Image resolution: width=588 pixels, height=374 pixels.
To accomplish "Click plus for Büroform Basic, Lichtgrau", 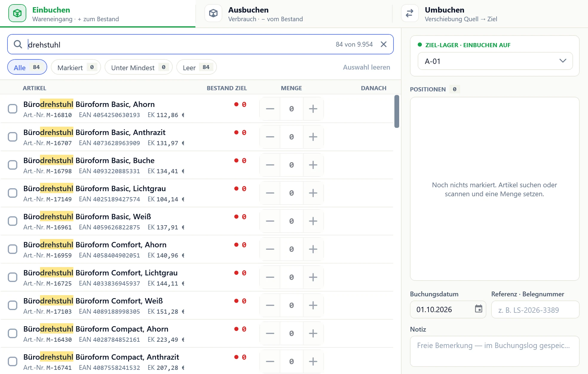I will click(313, 193).
